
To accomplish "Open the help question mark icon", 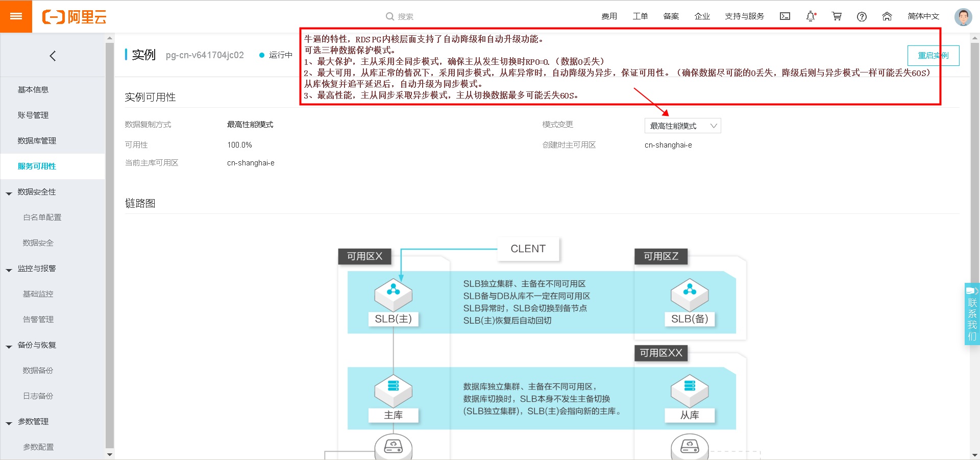I will 862,16.
